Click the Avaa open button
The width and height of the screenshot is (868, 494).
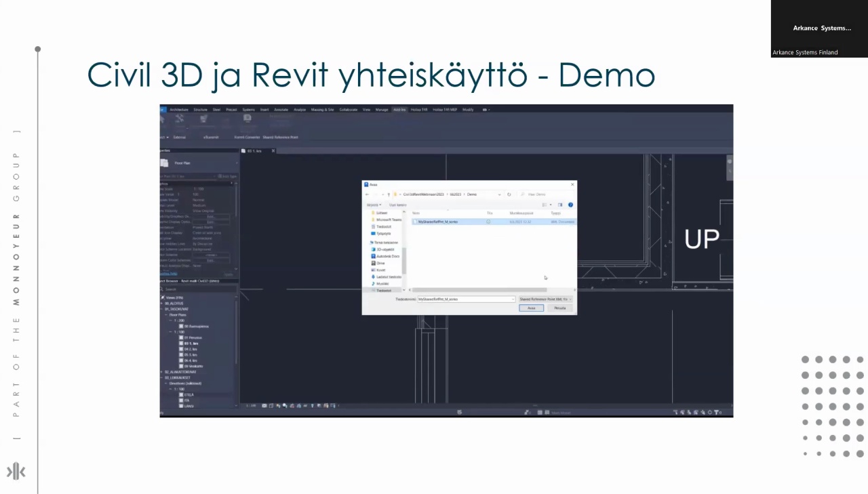pos(531,308)
